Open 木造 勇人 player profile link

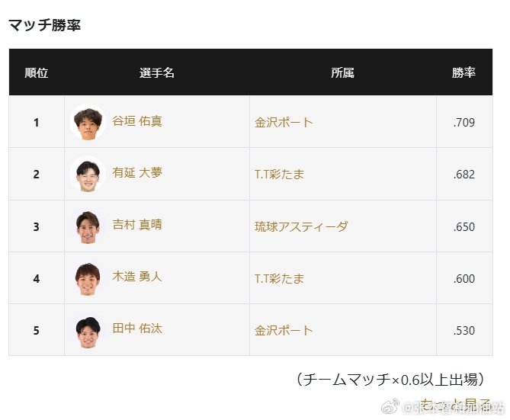tap(137, 277)
